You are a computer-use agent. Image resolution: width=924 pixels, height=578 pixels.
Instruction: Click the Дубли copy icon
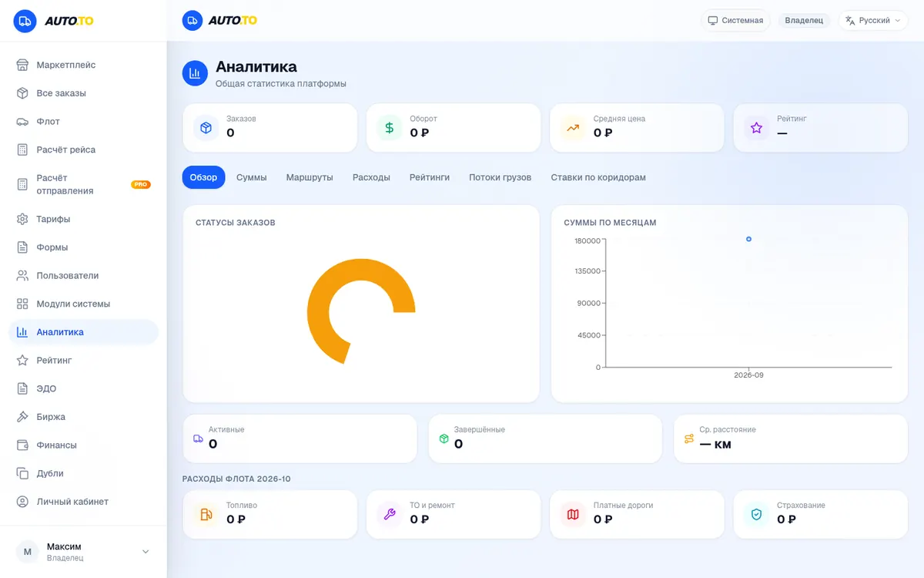coord(22,473)
